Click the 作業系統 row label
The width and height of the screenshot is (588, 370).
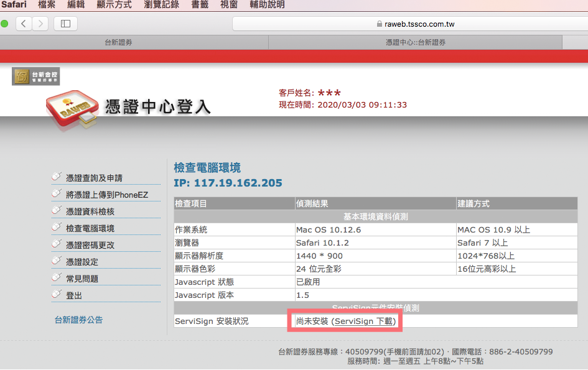point(191,230)
